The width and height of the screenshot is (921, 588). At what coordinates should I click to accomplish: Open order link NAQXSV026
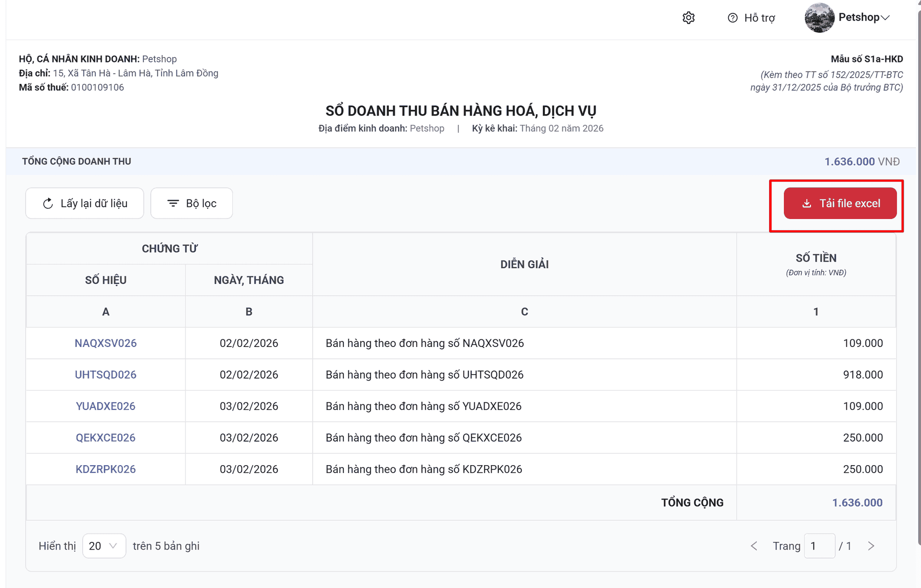106,343
